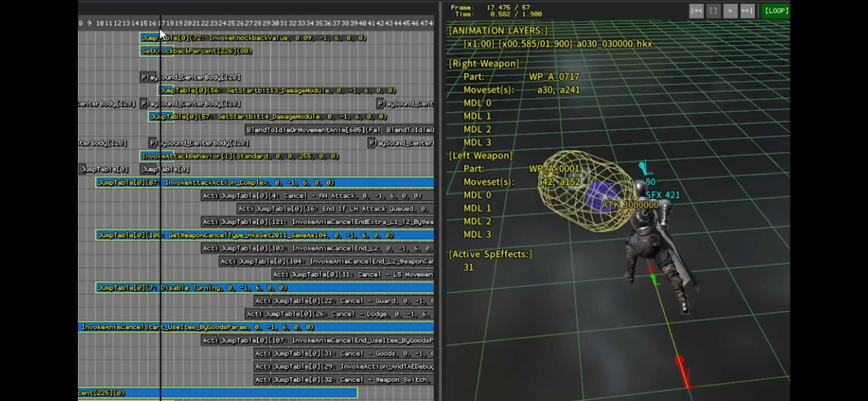
Task: Select the [ANIMATION LAYERS:] header
Action: (x=499, y=30)
